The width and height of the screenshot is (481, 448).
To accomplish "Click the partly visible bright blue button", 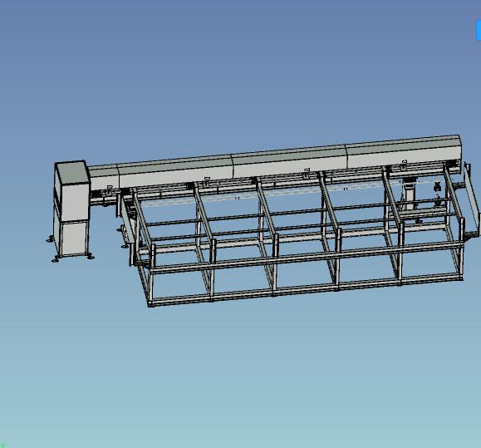I will [479, 31].
